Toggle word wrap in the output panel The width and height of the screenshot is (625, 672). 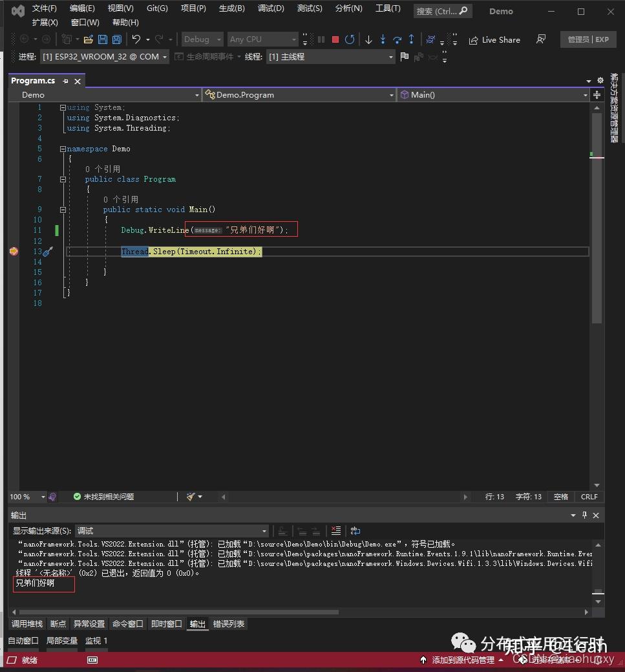355,530
